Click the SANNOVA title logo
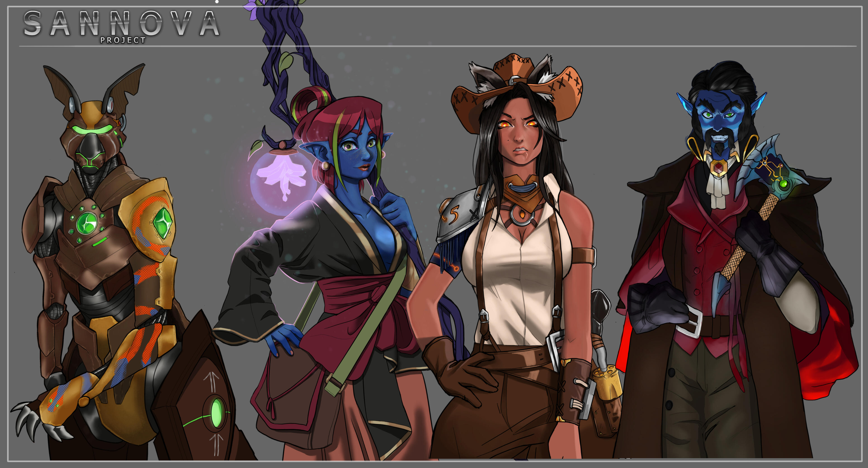The image size is (868, 468). tap(122, 23)
